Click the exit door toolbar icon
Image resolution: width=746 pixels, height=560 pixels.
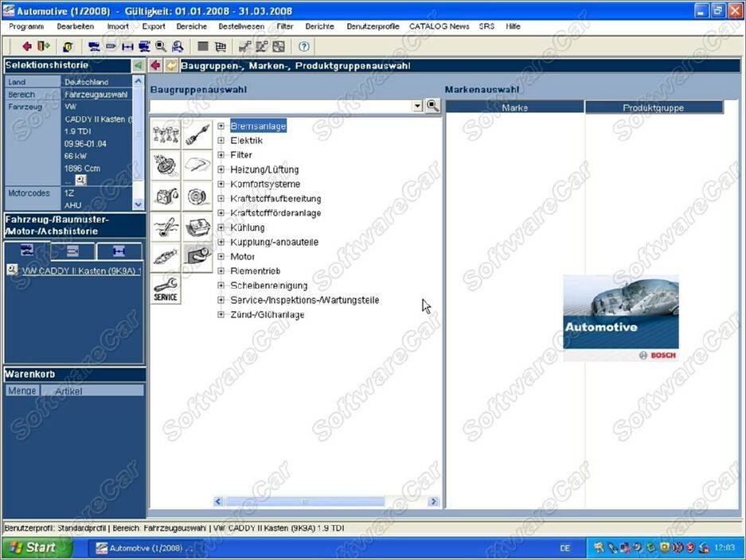tap(43, 47)
